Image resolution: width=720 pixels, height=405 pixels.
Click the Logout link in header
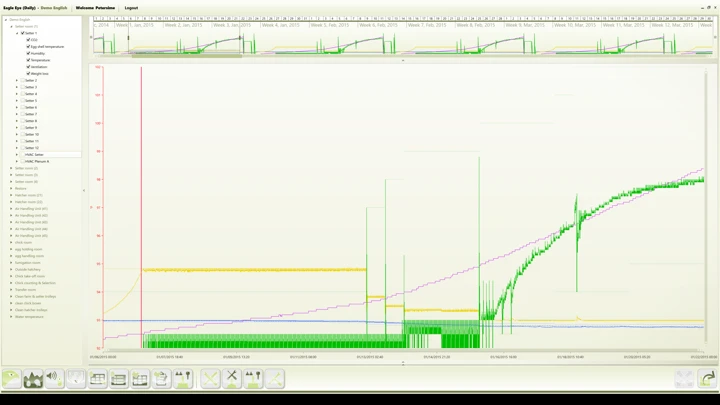131,7
